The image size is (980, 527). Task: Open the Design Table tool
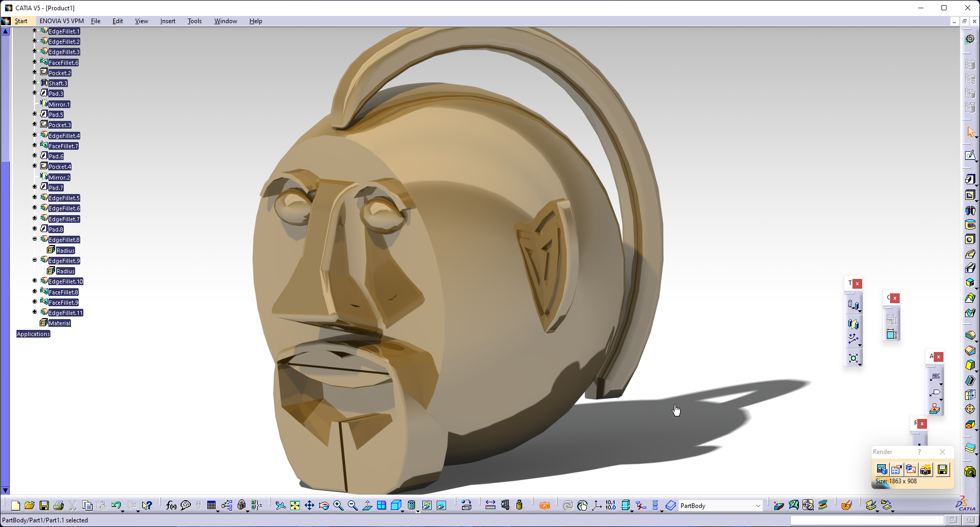point(211,505)
